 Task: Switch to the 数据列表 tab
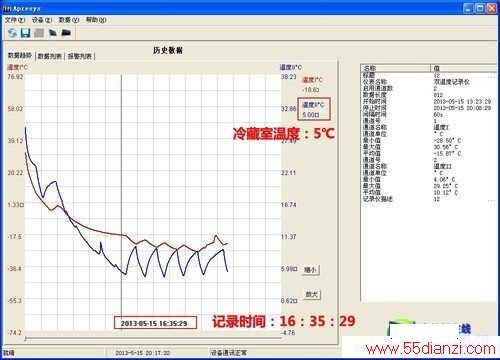click(x=50, y=56)
